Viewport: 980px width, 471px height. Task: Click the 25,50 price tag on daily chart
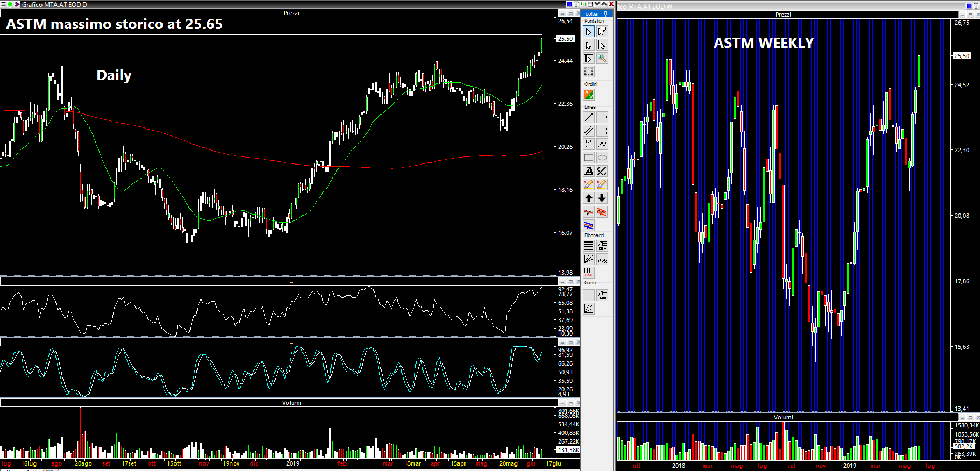(x=565, y=39)
